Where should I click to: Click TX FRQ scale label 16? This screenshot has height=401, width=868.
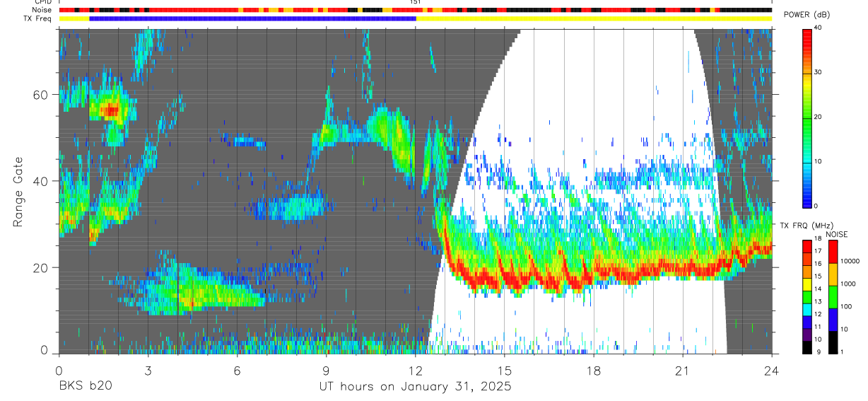(x=819, y=264)
